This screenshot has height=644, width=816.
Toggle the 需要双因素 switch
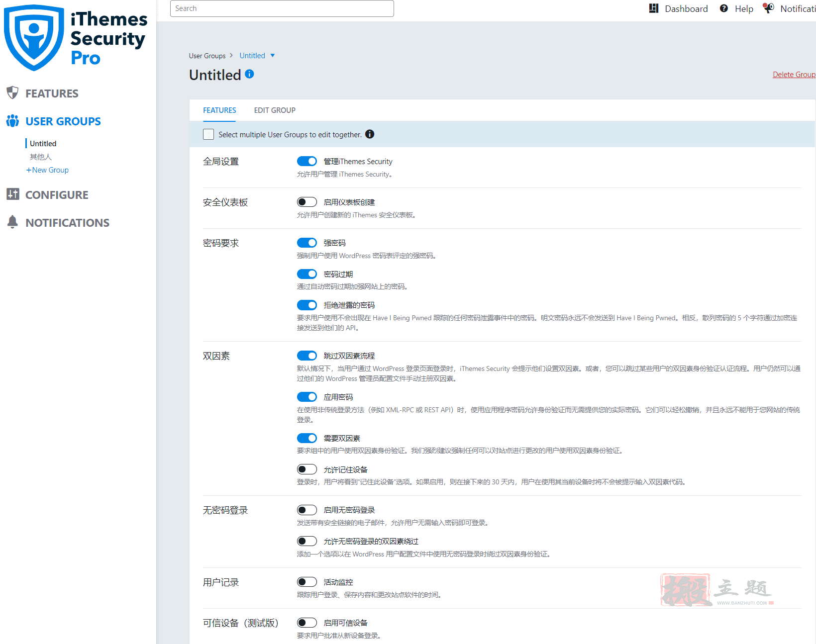coord(307,438)
